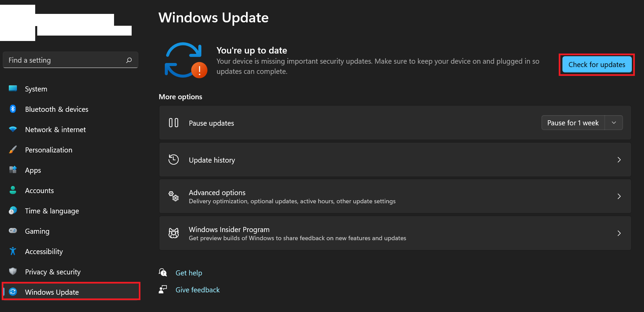The image size is (644, 312).
Task: Click the Advanced options row title
Action: tap(217, 192)
